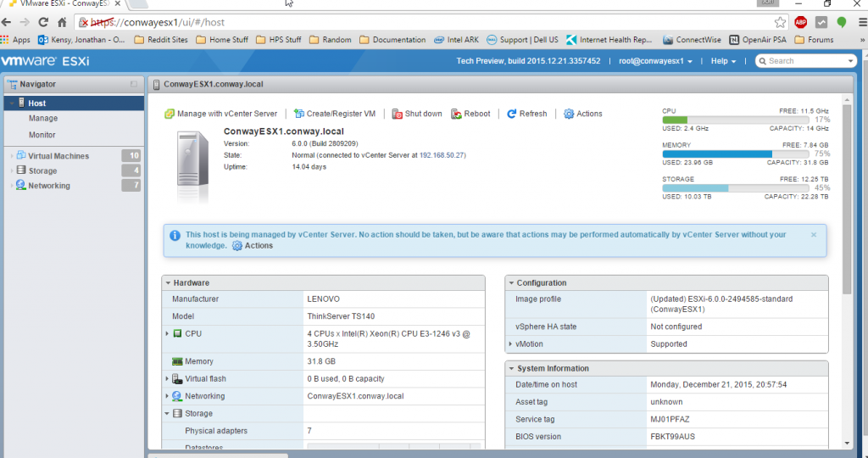Image resolution: width=868 pixels, height=458 pixels.
Task: Click the vmware ESXi logo
Action: (46, 61)
